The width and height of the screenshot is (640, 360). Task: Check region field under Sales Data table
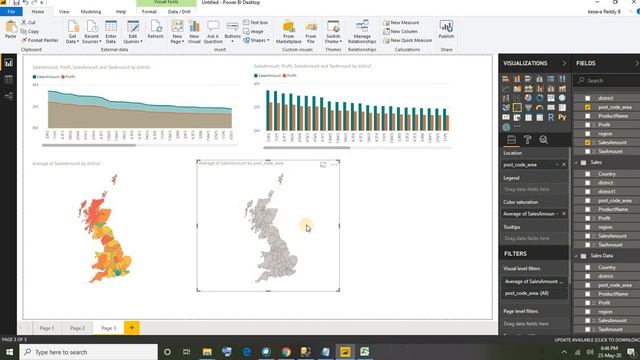click(x=588, y=311)
